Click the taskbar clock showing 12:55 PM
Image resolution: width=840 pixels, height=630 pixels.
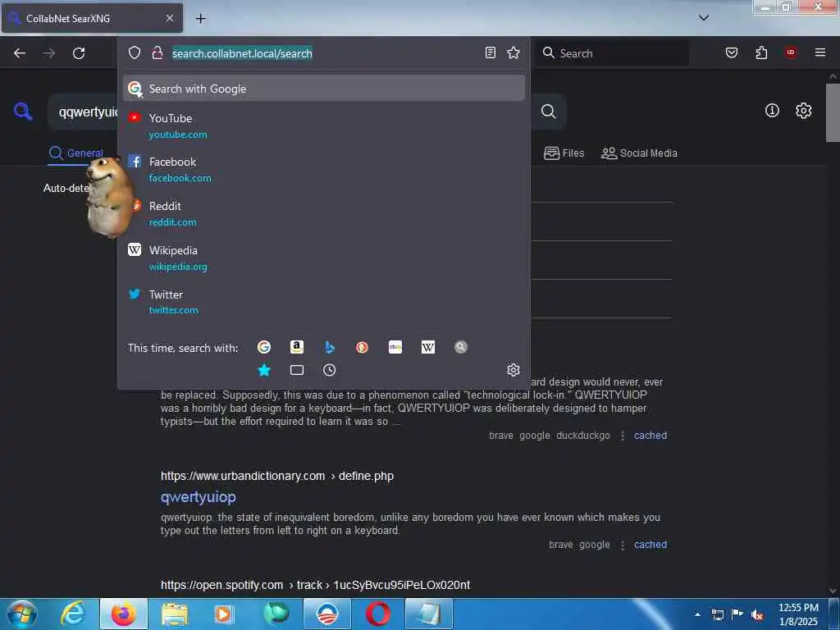click(798, 614)
